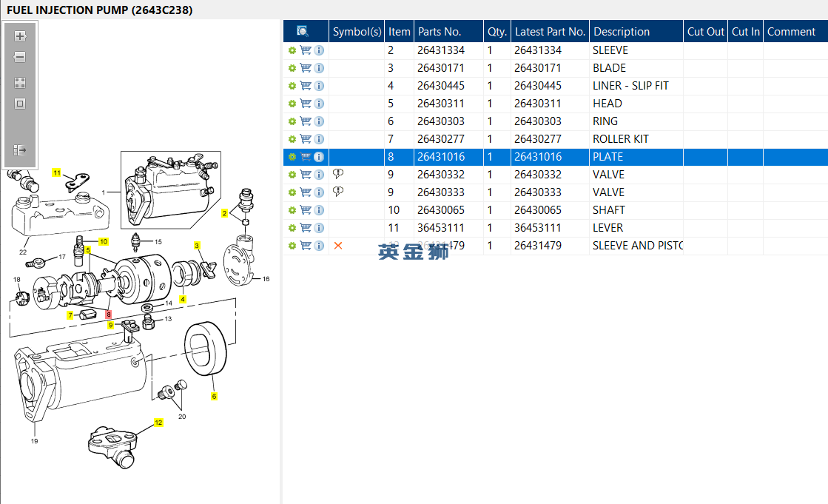Click Cut In column header

(x=746, y=31)
